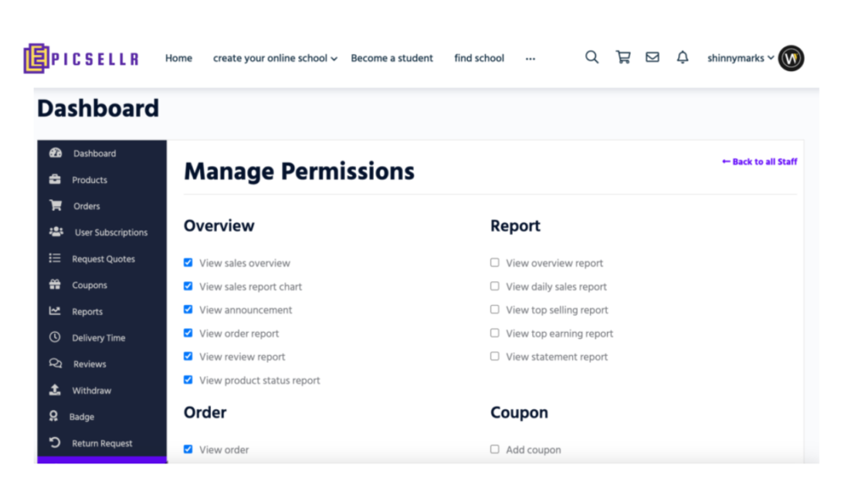The image size is (868, 488).
Task: Open Become a student page
Action: coord(392,58)
